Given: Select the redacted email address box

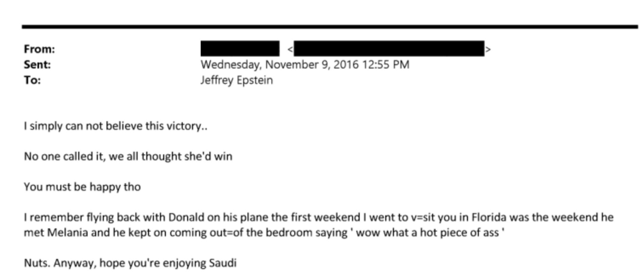Looking at the screenshot, I should 389,49.
